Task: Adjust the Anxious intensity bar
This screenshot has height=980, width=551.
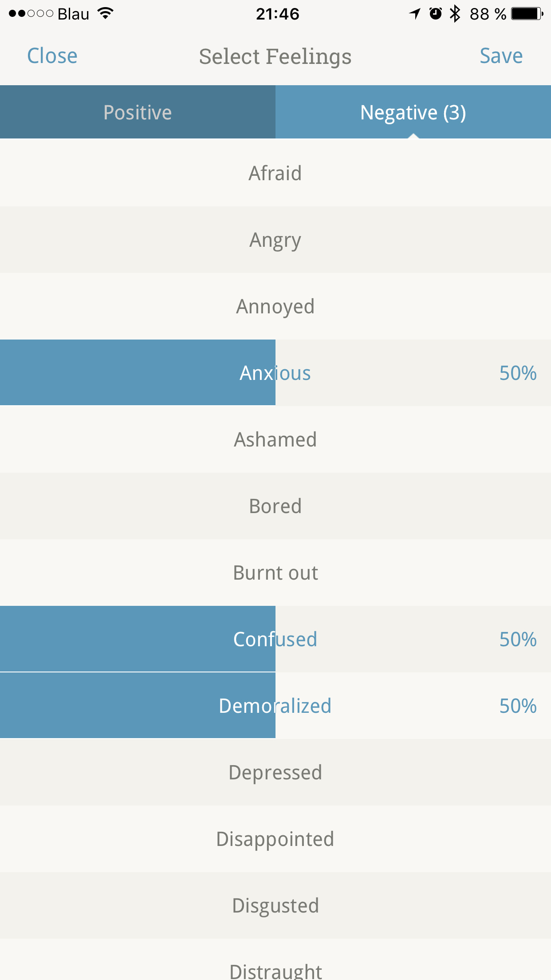Action: (x=275, y=373)
